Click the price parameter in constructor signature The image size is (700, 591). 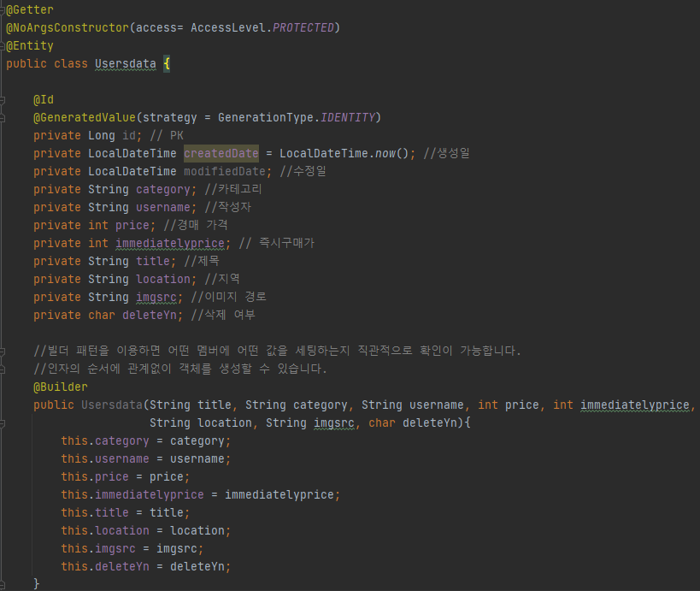click(522, 405)
